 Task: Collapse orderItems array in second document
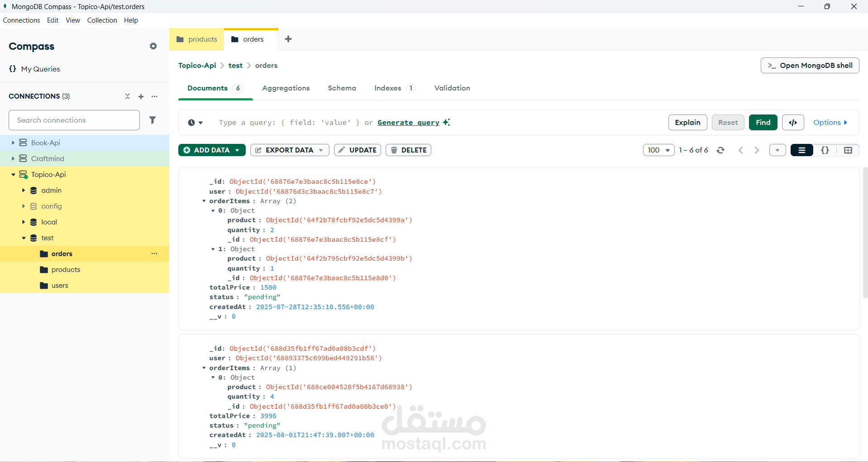[204, 368]
